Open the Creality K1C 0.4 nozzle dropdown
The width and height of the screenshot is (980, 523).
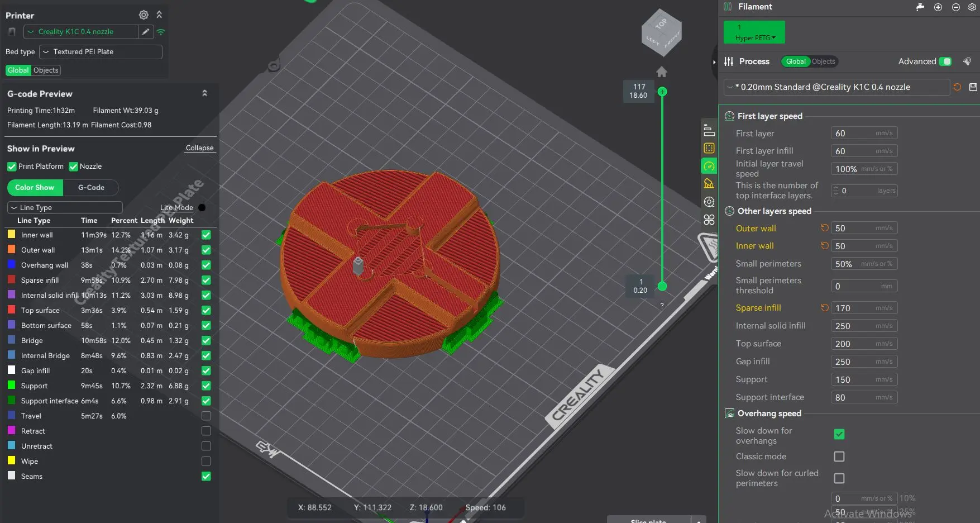[81, 32]
